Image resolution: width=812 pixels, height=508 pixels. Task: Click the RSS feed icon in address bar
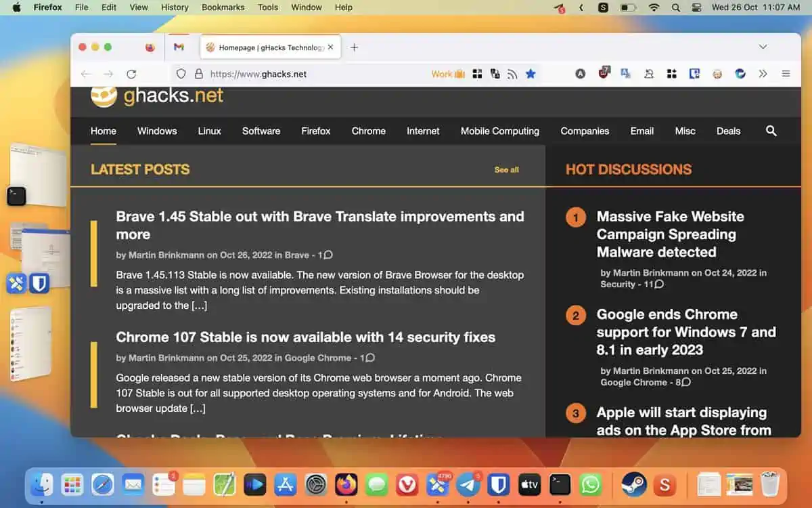(x=512, y=74)
